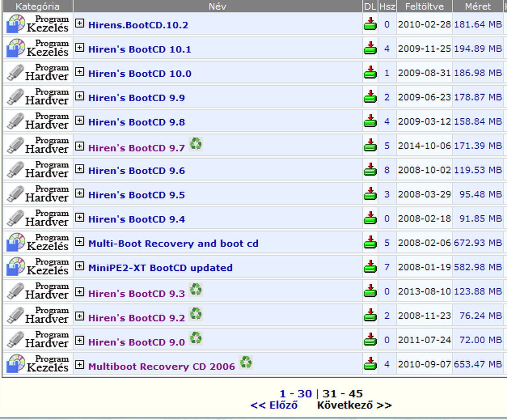Image resolution: width=507 pixels, height=420 pixels.
Task: Sort by Feltöltve column header
Action: pyautogui.click(x=424, y=6)
